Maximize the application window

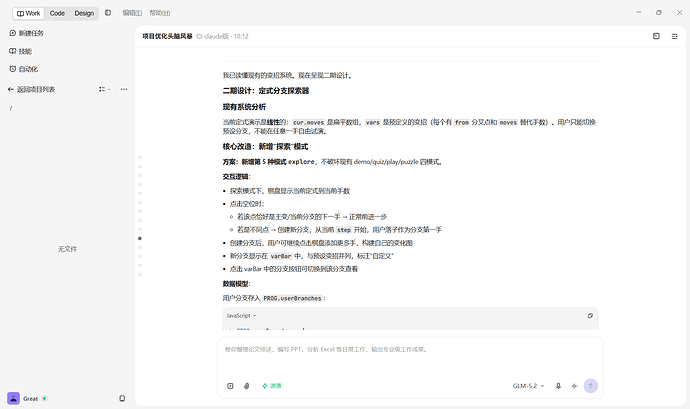pyautogui.click(x=659, y=13)
